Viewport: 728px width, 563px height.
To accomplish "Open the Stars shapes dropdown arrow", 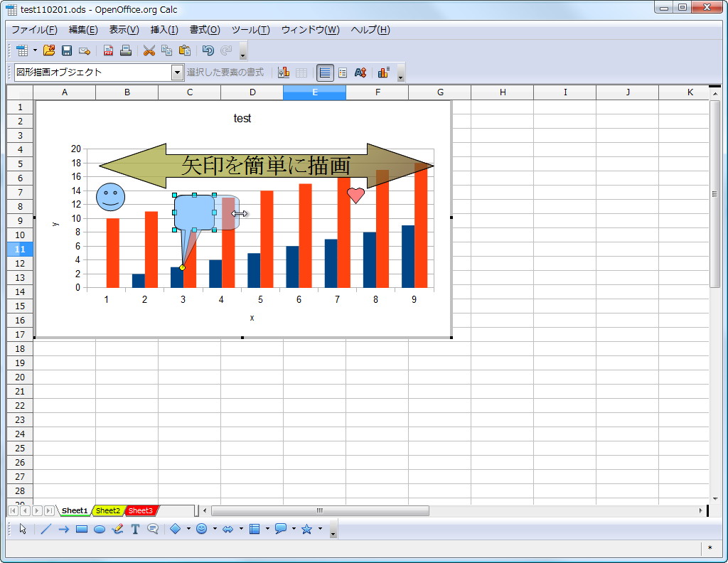I will pyautogui.click(x=321, y=529).
